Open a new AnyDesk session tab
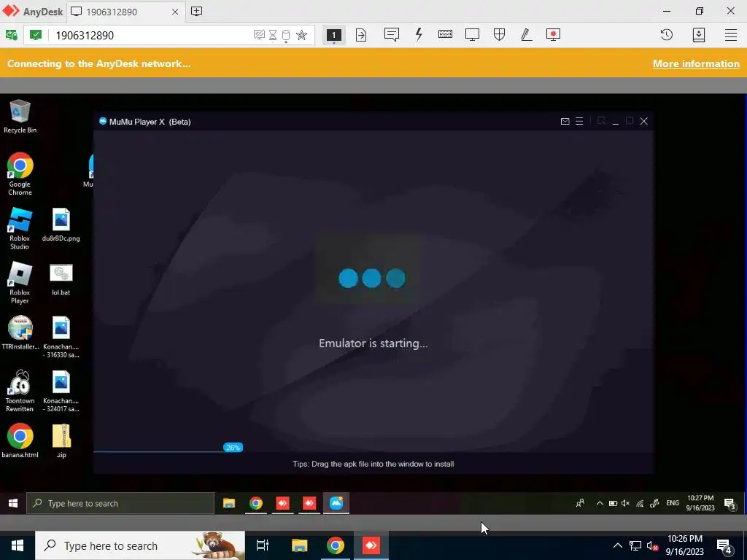The image size is (747, 560). pos(196,12)
